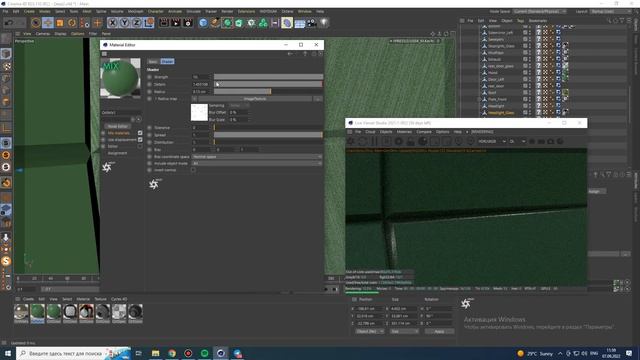Open Texture menu in material manager
640x360 pixels.
100,299
